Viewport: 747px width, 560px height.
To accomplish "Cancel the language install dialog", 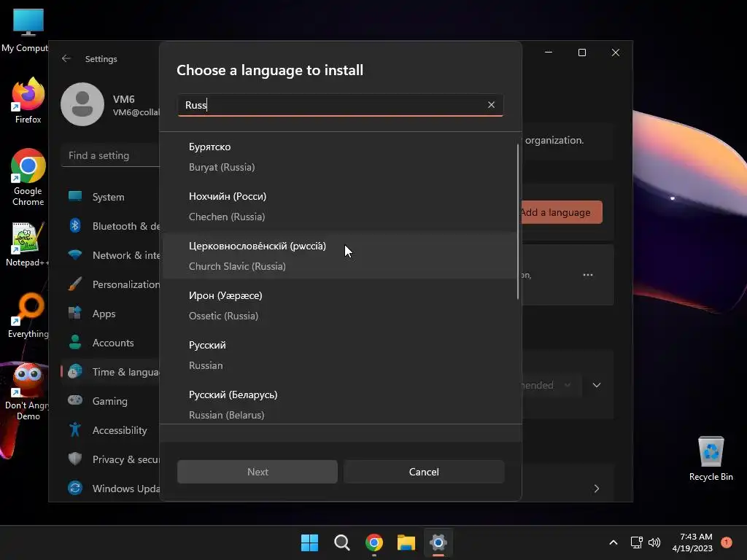I will click(x=424, y=472).
